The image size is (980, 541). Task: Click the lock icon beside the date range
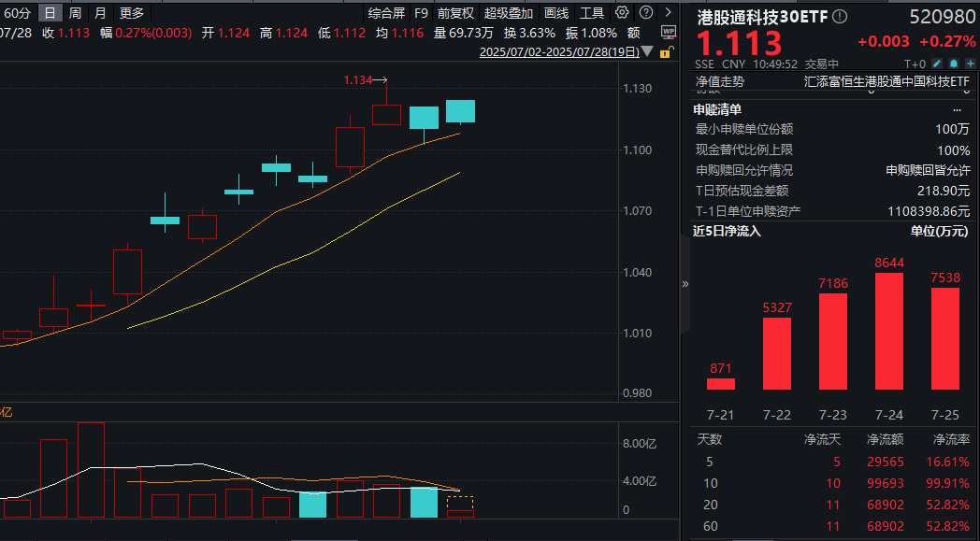click(665, 53)
